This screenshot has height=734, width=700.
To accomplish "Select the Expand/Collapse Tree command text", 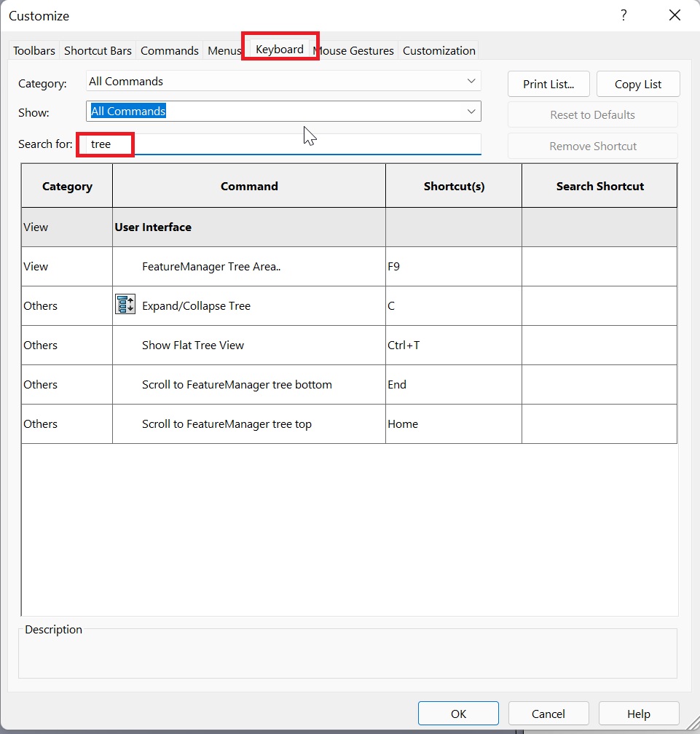I will click(196, 305).
